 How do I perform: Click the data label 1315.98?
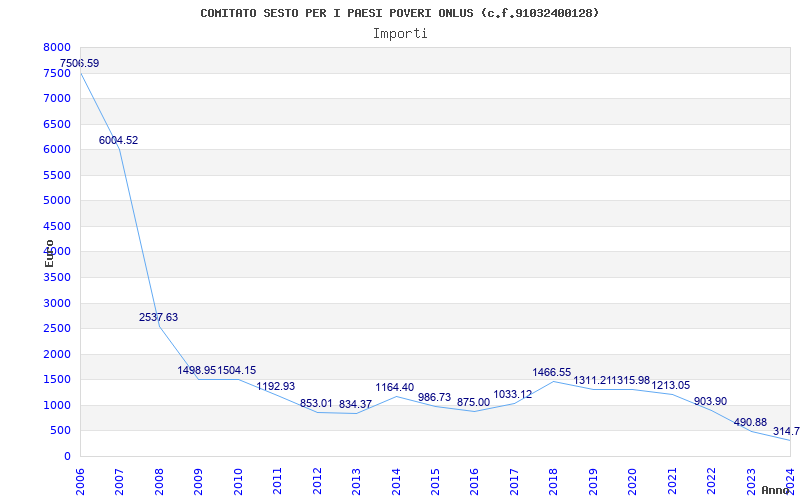click(631, 381)
